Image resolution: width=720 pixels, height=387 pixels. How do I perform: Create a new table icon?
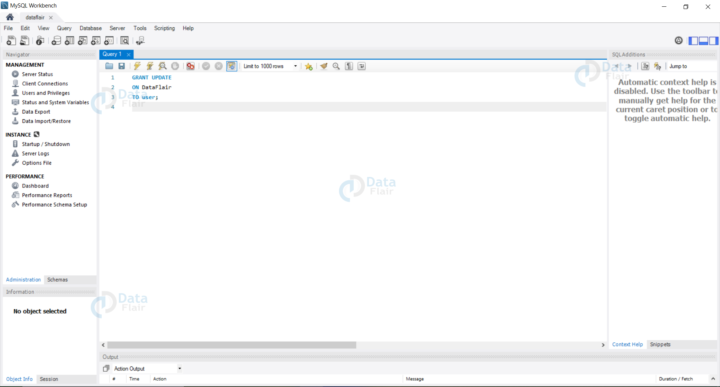pyautogui.click(x=69, y=41)
